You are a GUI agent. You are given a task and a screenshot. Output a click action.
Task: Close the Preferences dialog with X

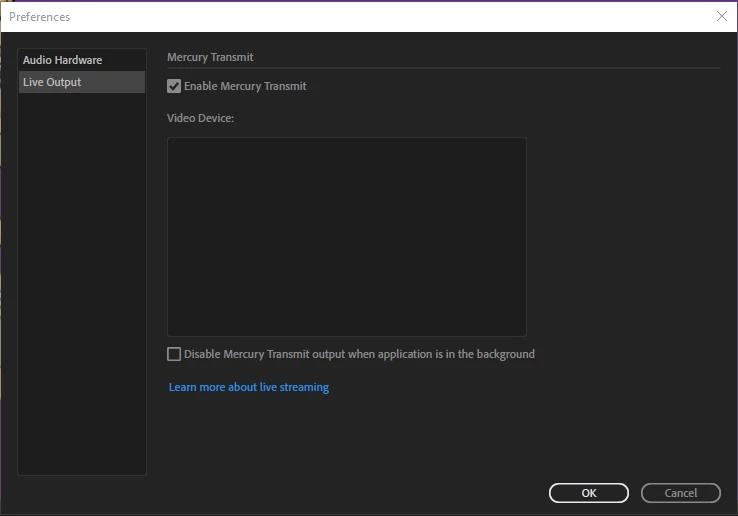(722, 16)
